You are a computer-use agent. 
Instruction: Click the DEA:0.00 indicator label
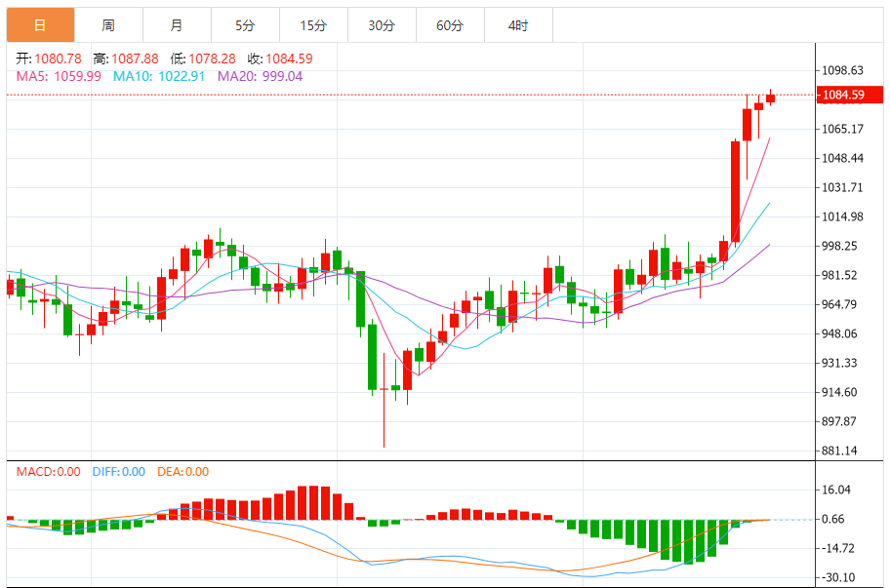(x=182, y=472)
